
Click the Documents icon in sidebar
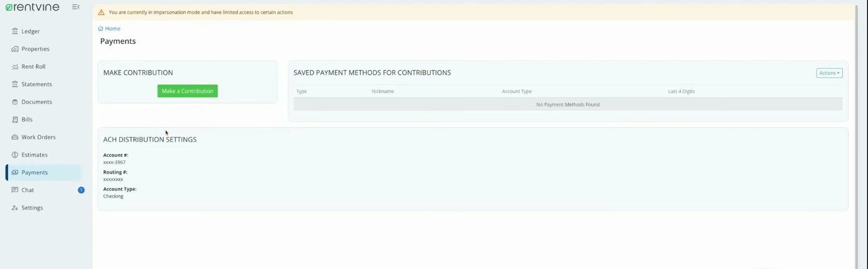coord(15,102)
